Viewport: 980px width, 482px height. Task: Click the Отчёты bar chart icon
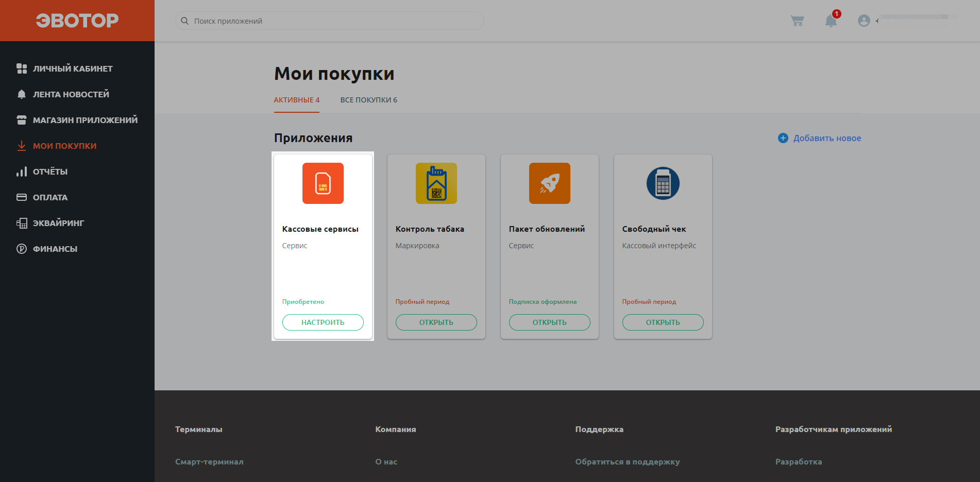click(x=22, y=171)
